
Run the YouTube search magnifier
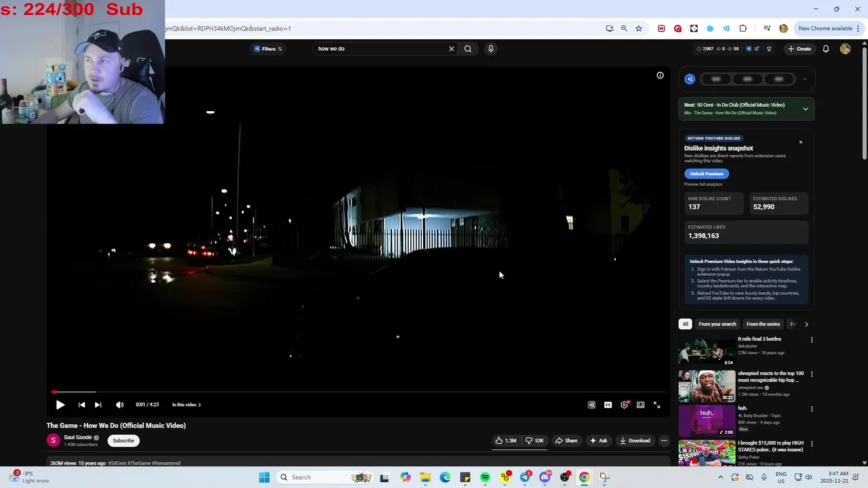point(468,49)
